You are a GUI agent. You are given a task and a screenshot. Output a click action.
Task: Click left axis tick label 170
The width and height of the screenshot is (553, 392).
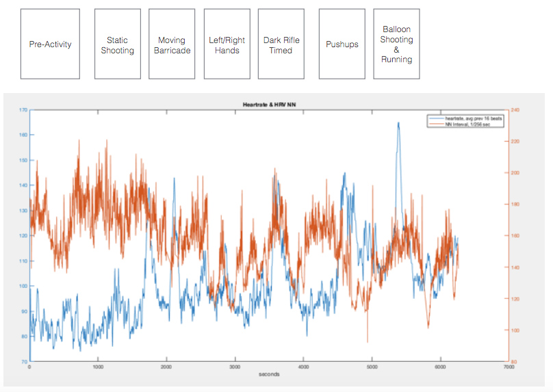[23, 110]
